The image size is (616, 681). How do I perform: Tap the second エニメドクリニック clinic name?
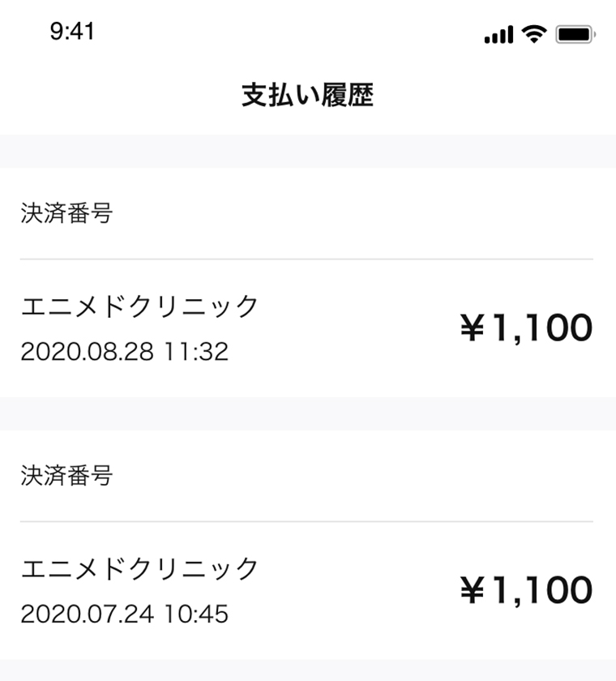(139, 568)
